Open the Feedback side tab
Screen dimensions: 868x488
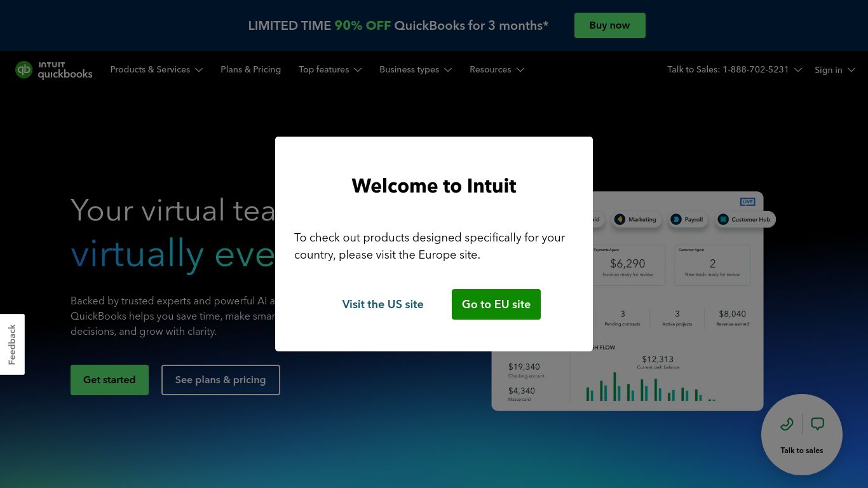click(12, 344)
